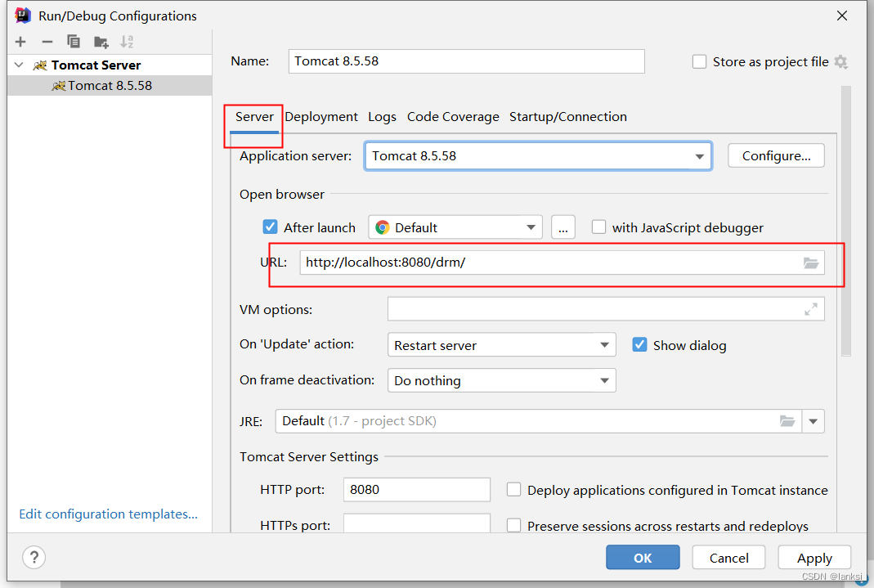Click the Copy Configuration icon
Image resolution: width=874 pixels, height=588 pixels.
click(x=74, y=42)
